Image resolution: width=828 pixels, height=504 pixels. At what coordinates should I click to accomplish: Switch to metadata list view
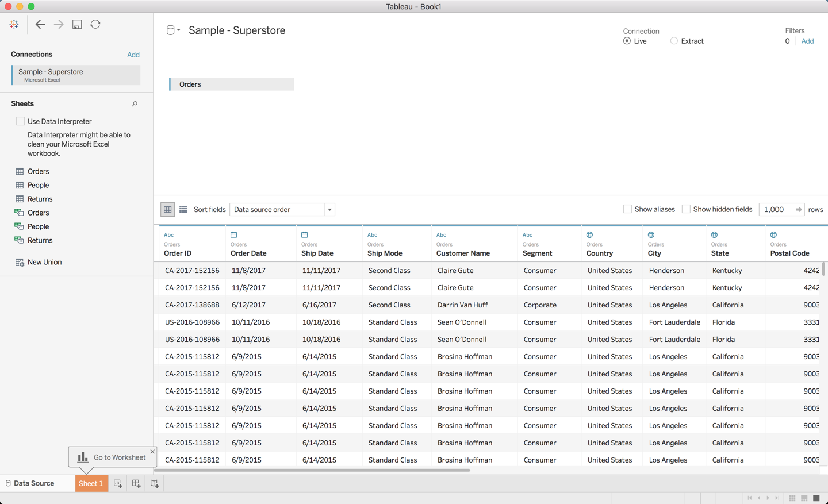(x=183, y=210)
